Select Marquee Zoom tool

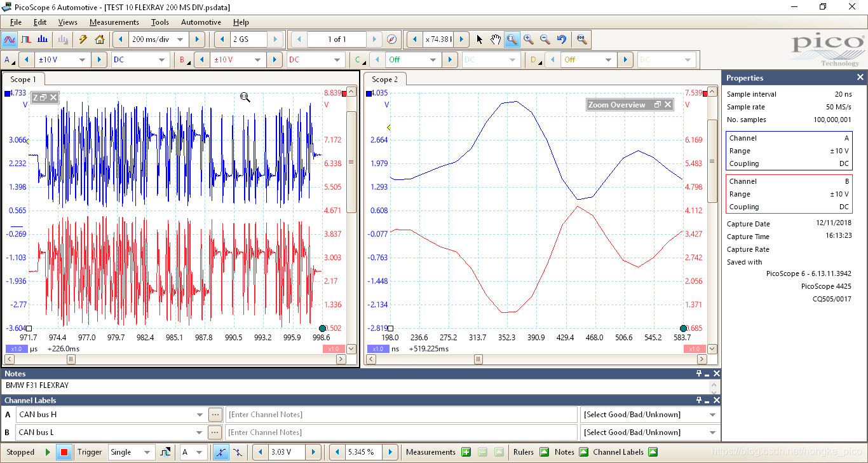pyautogui.click(x=512, y=39)
